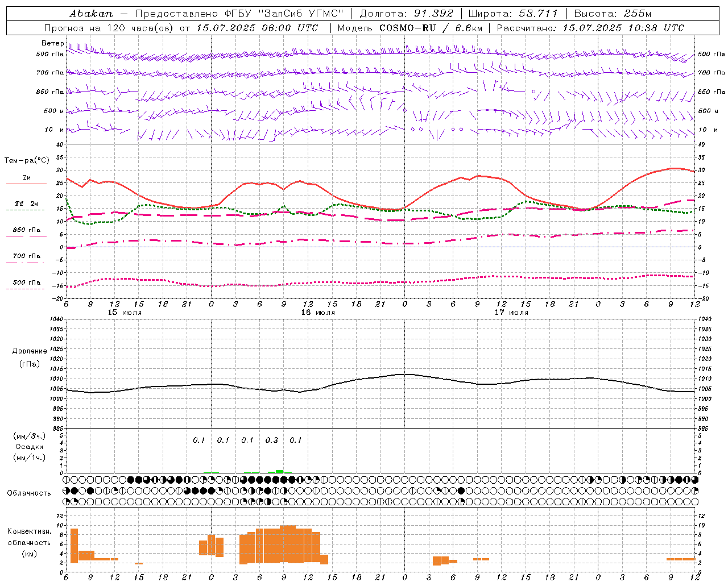728x582 pixels.
Task: Click the "Осадки" precipitation label
Action: (x=29, y=447)
